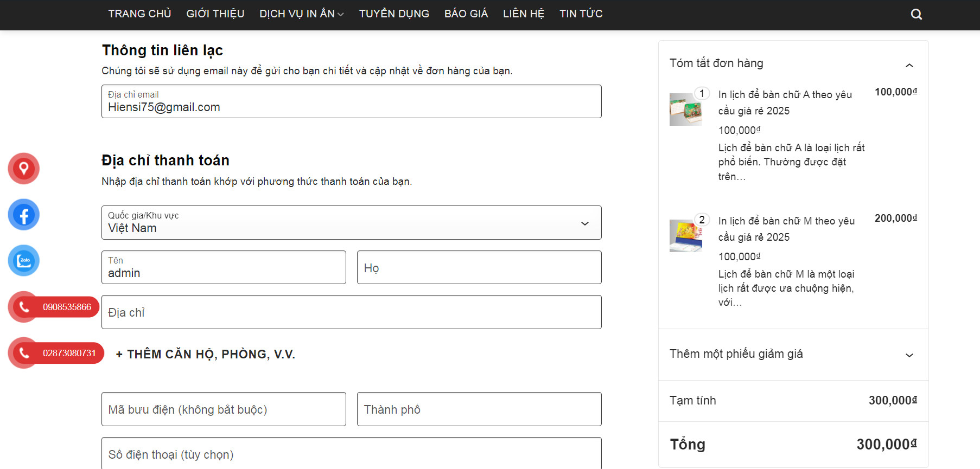Collapse Tóm tắt đơn hàng section
Screen dimensions: 980x469
point(909,65)
